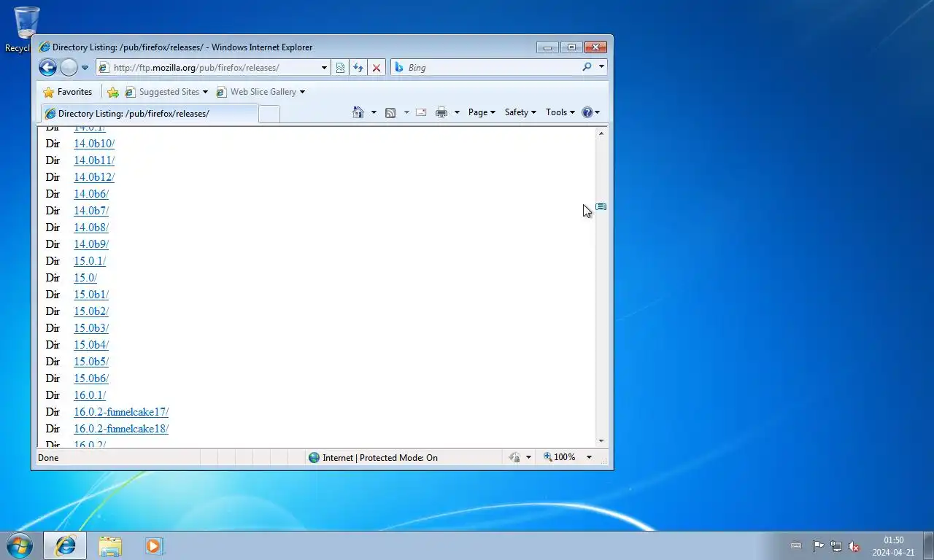934x560 pixels.
Task: Open the Page menu
Action: tap(482, 112)
